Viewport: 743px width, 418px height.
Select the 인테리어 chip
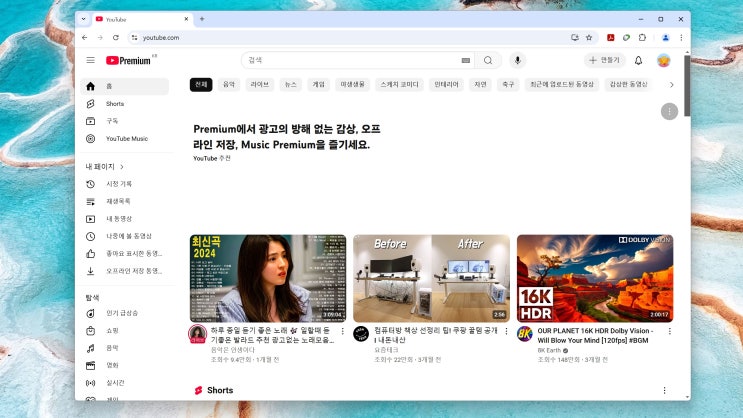[x=446, y=84]
